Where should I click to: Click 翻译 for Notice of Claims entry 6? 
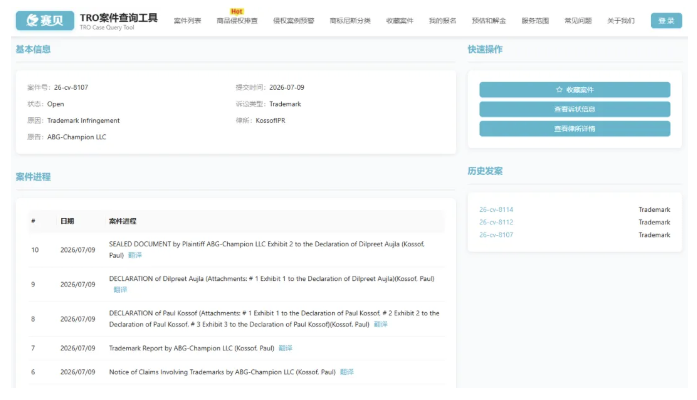click(x=347, y=372)
